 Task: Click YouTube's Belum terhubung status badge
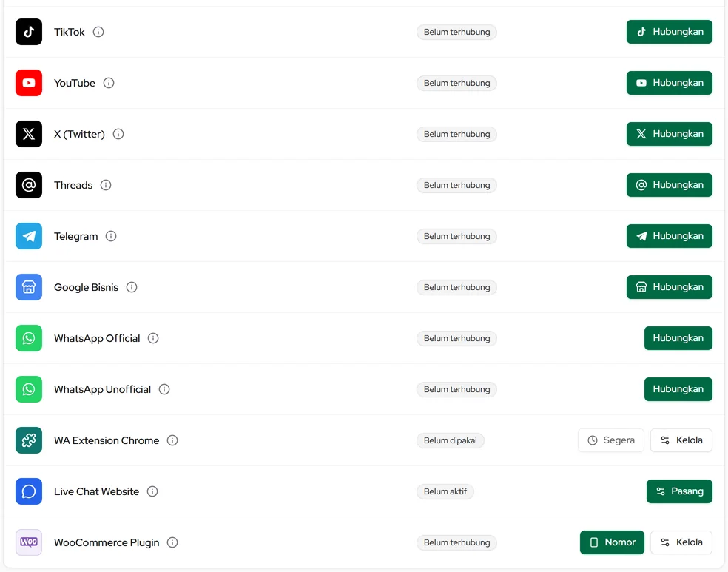tap(457, 83)
